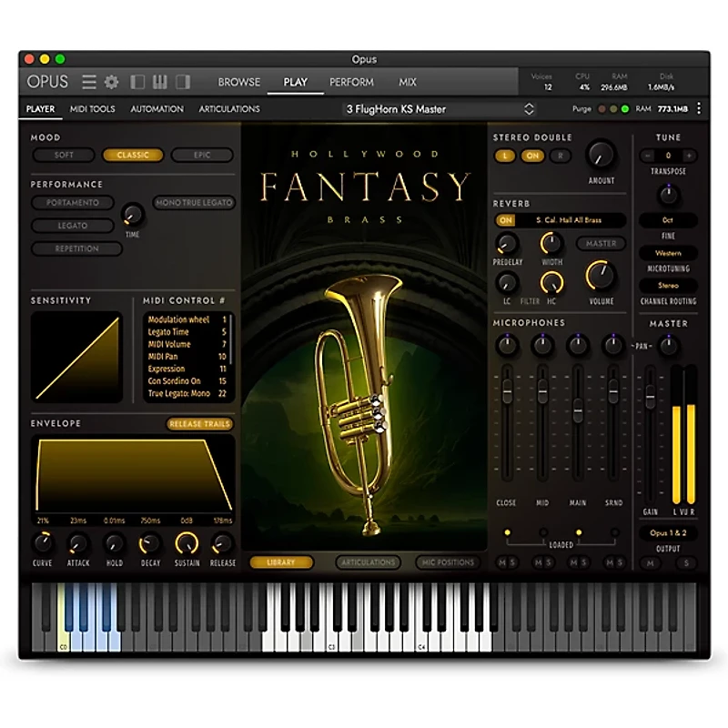The width and height of the screenshot is (728, 728).
Task: Solo the MAIN microphone with its S icon
Action: pos(585,562)
